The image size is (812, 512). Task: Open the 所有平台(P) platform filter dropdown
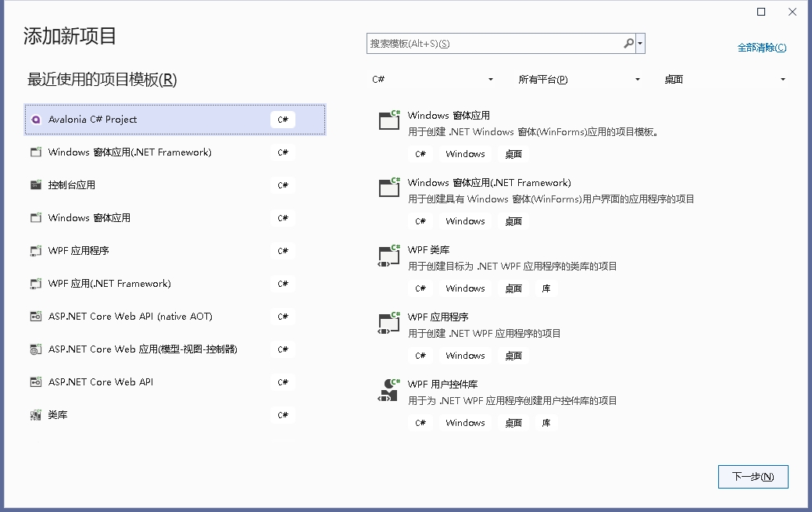point(579,79)
